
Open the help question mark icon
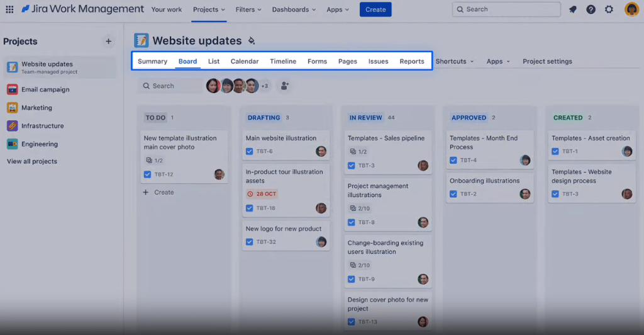(x=591, y=9)
